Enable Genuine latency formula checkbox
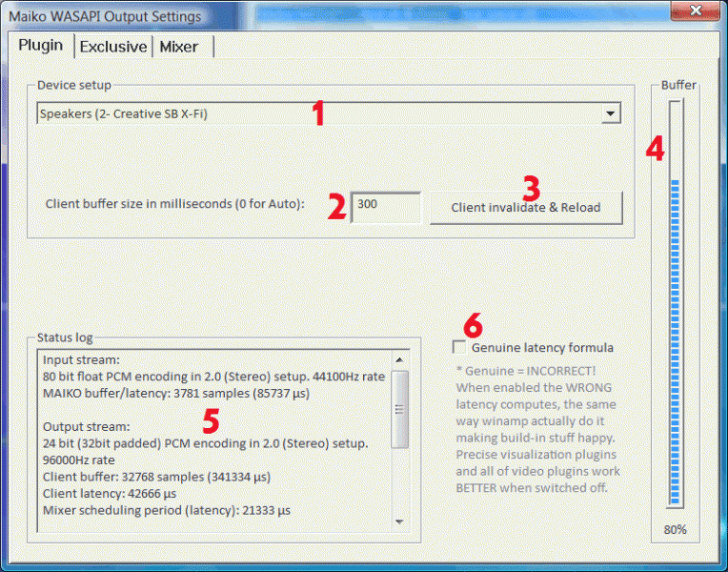 point(459,347)
